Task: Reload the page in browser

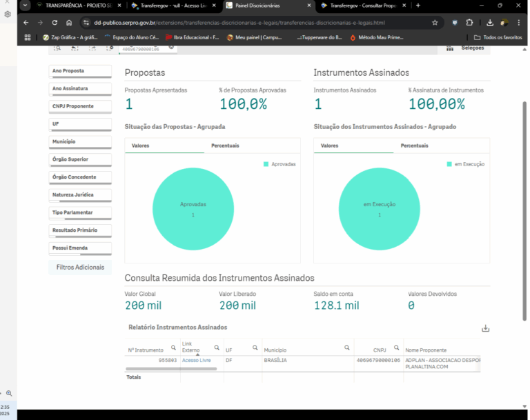Action: tap(55, 22)
